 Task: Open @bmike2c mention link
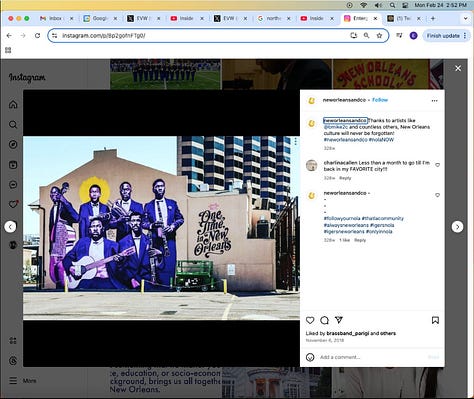point(336,127)
